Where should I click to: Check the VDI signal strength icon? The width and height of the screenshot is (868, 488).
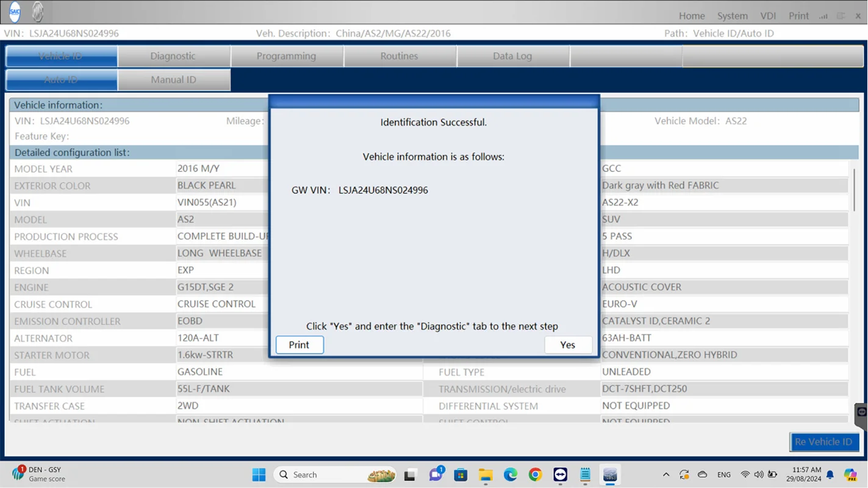[x=823, y=16]
